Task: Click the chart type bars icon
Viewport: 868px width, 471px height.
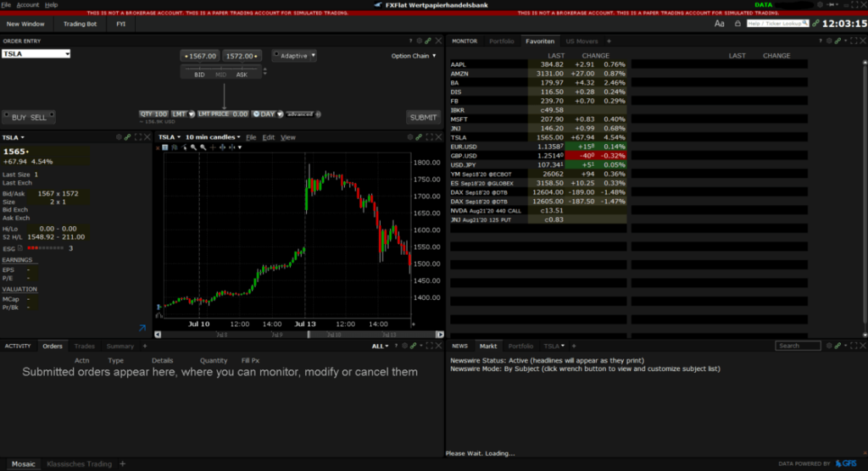Action: tap(175, 147)
